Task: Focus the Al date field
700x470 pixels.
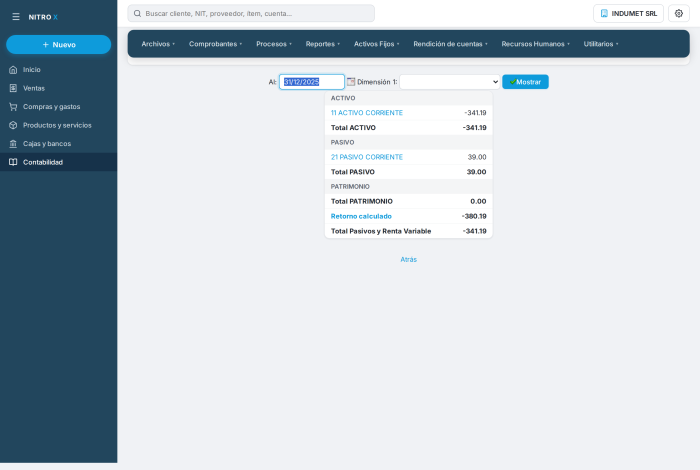Action: click(312, 82)
